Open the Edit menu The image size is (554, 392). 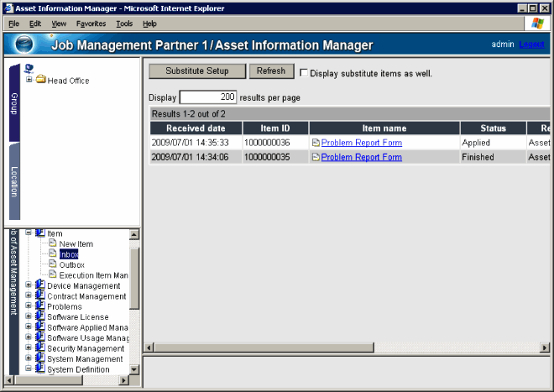[x=35, y=24]
